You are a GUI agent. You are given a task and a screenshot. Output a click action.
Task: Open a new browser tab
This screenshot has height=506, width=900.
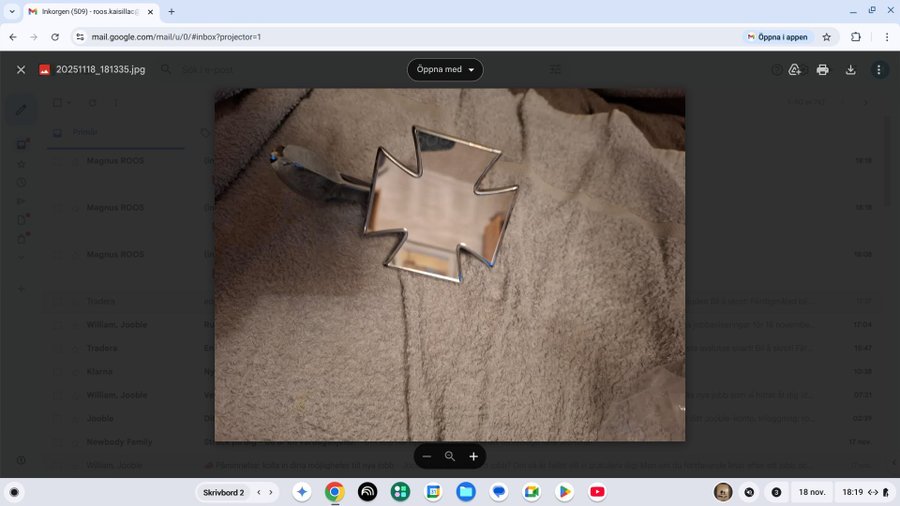tap(171, 11)
